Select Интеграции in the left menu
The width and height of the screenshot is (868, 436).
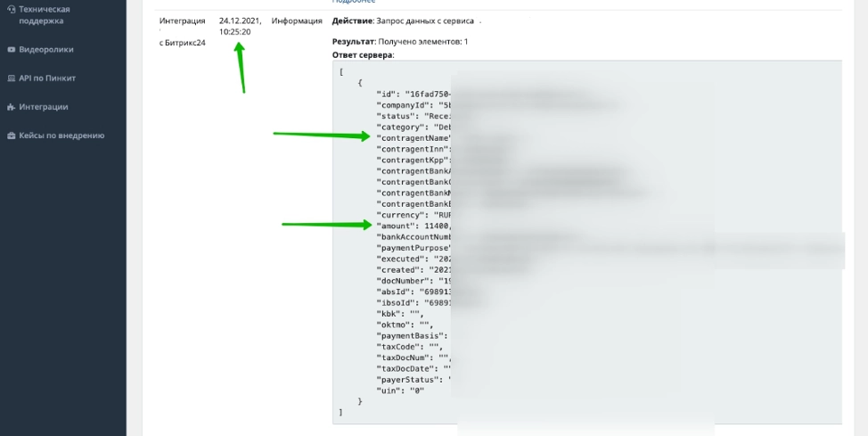coord(44,107)
